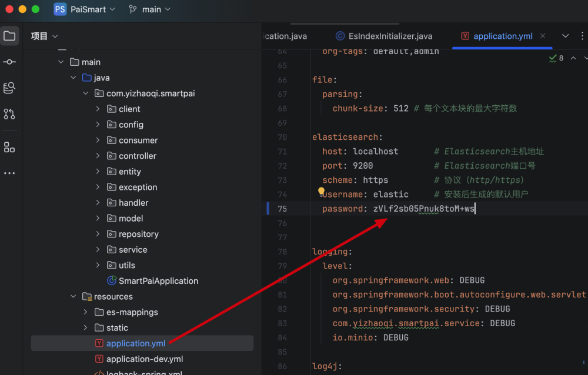The height and width of the screenshot is (375, 588).
Task: Click the yellow intention lightbulb on line 74
Action: pos(322,191)
